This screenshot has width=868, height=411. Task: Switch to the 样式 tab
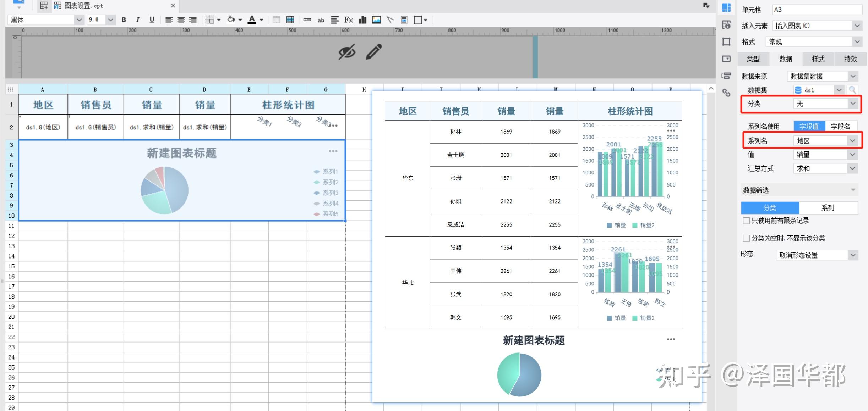coord(818,59)
